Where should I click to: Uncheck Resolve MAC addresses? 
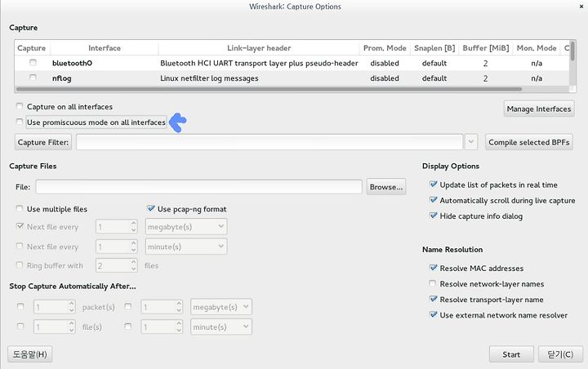pyautogui.click(x=433, y=268)
